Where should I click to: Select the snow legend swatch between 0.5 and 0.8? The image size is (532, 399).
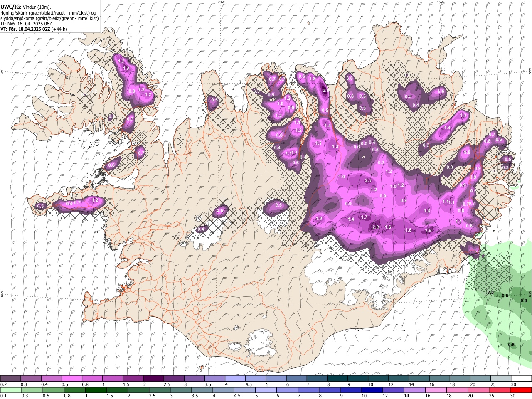(x=71, y=379)
